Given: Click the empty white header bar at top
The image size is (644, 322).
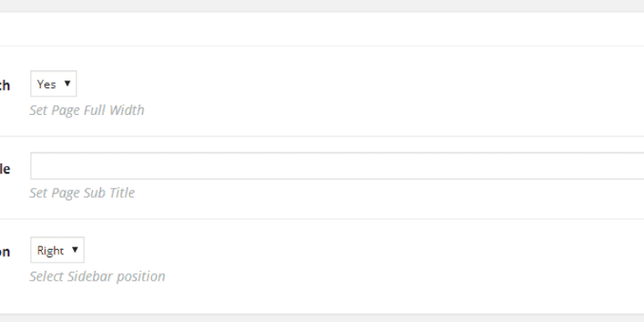Looking at the screenshot, I should pos(322,29).
